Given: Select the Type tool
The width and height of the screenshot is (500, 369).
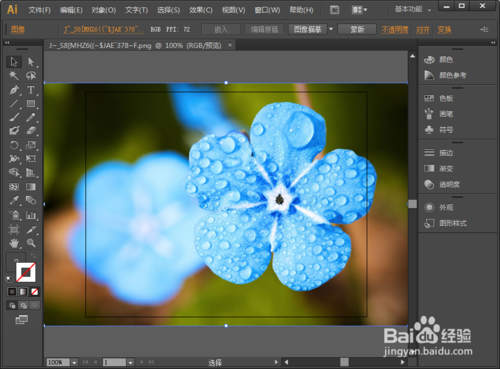Looking at the screenshot, I should (31, 90).
